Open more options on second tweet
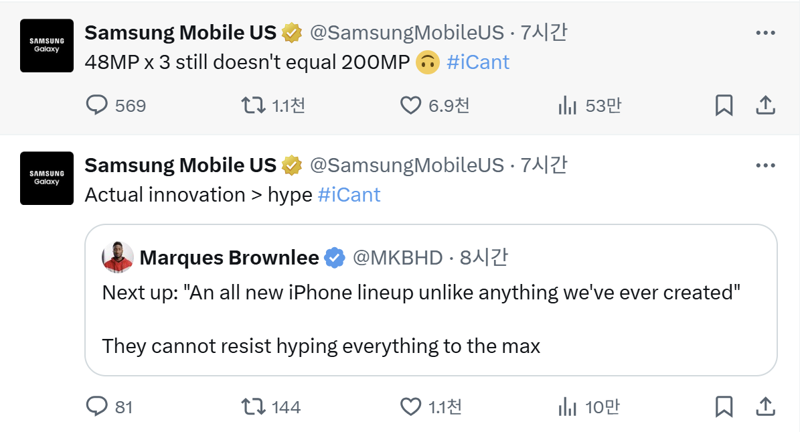Screen dimensions: 800x432 click(x=765, y=165)
